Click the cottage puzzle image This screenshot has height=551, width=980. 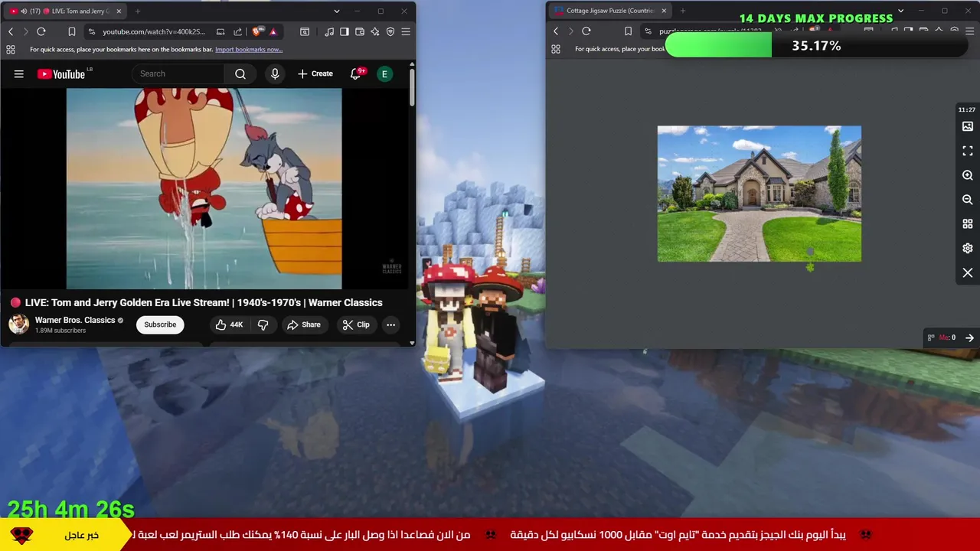pyautogui.click(x=759, y=194)
